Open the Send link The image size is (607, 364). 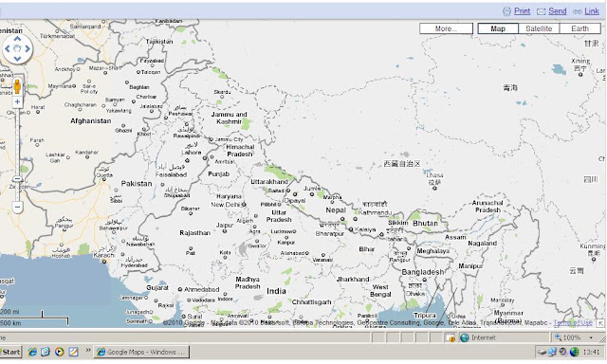557,11
